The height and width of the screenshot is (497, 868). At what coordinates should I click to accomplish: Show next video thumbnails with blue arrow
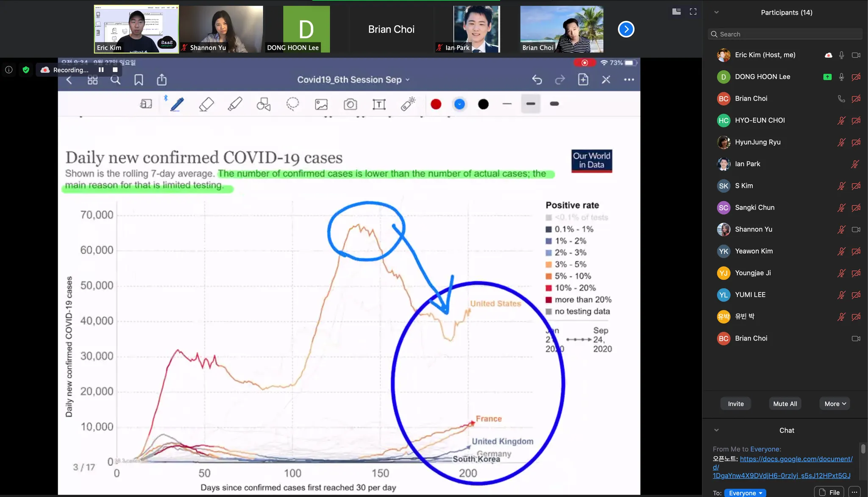(626, 29)
